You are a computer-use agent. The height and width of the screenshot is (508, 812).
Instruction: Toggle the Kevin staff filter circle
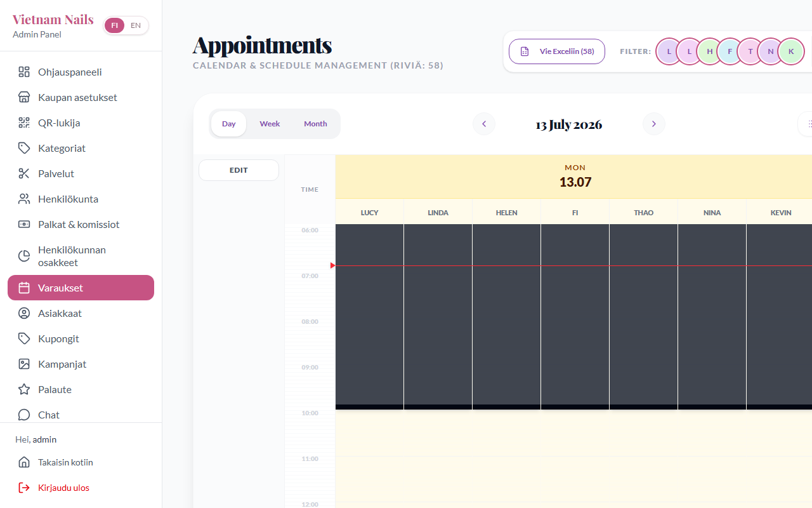[x=791, y=51]
